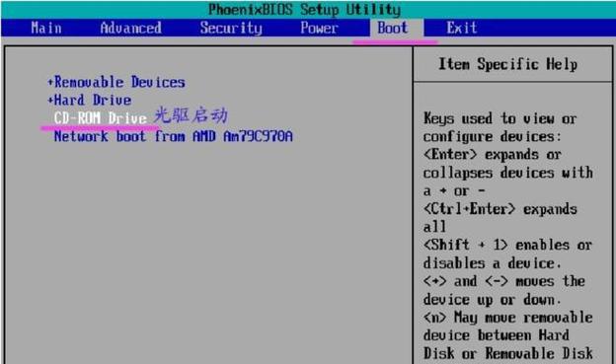The height and width of the screenshot is (364, 616).
Task: Select the highlighted CD-ROM Drive entry
Action: (100, 118)
